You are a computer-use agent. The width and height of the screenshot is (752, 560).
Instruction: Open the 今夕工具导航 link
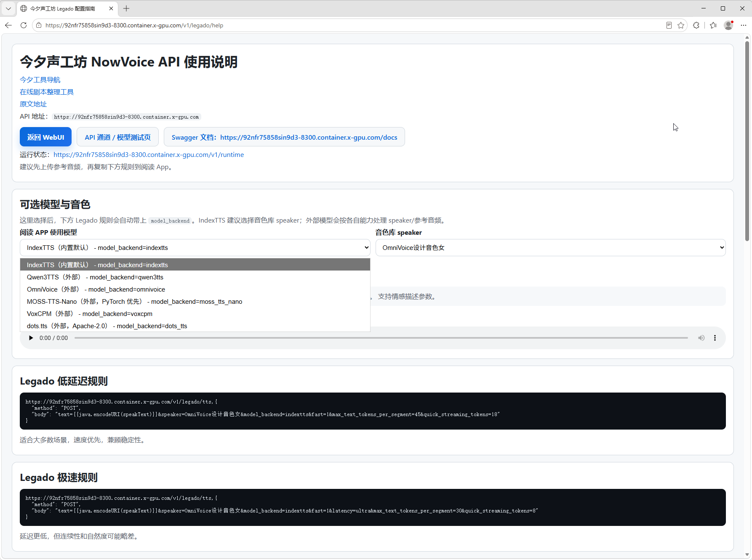click(40, 80)
